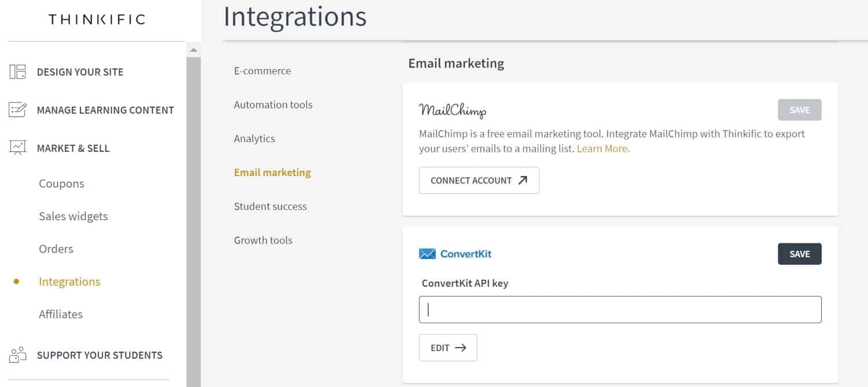
Task: Click the Integrations page heading
Action: pos(295,16)
